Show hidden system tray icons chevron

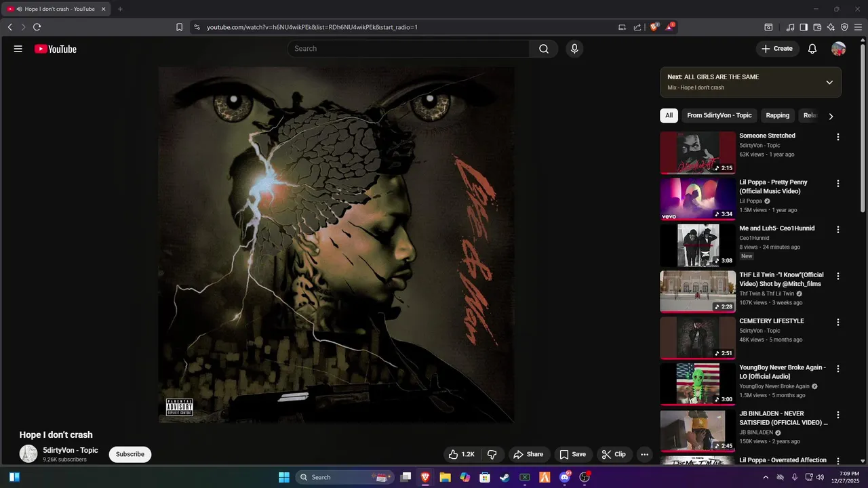pos(766,477)
